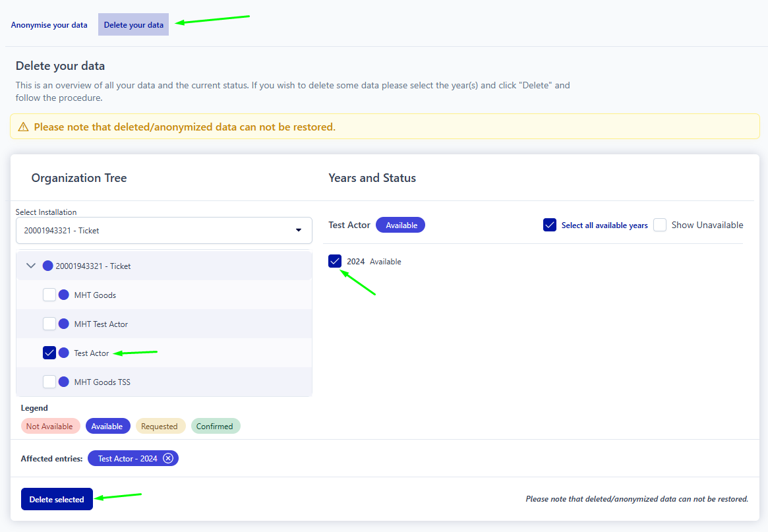Select the Test Actor tree label
This screenshot has width=768, height=532.
[91, 353]
